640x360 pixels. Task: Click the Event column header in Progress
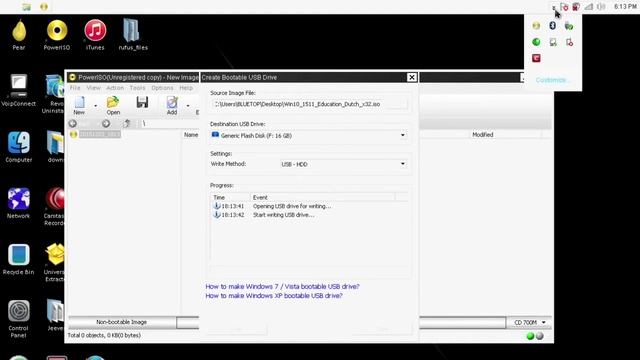(322, 197)
